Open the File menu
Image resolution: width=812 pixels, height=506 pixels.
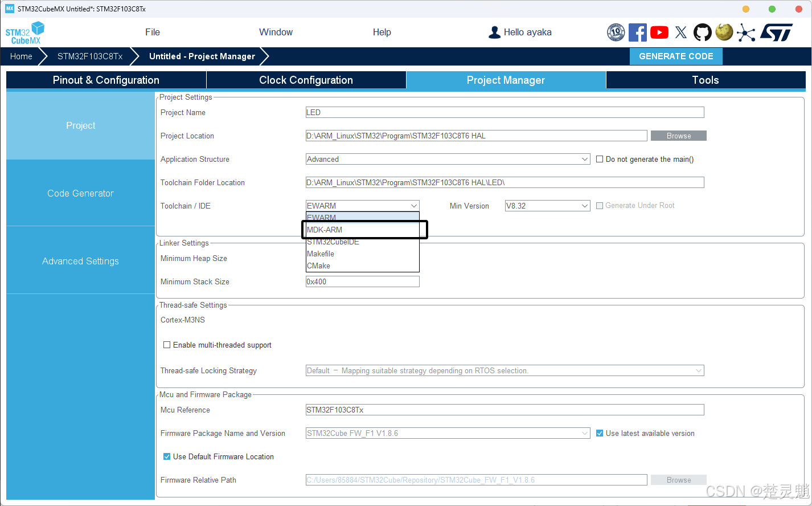click(153, 32)
